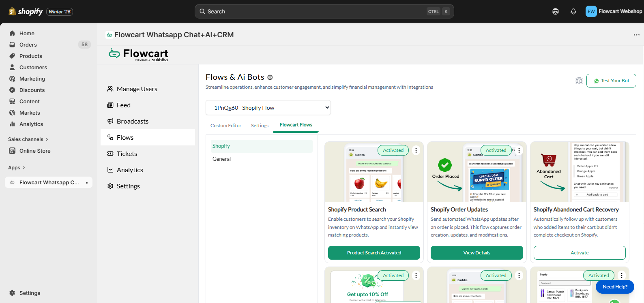Click the Orders icon in sidebar

point(12,45)
